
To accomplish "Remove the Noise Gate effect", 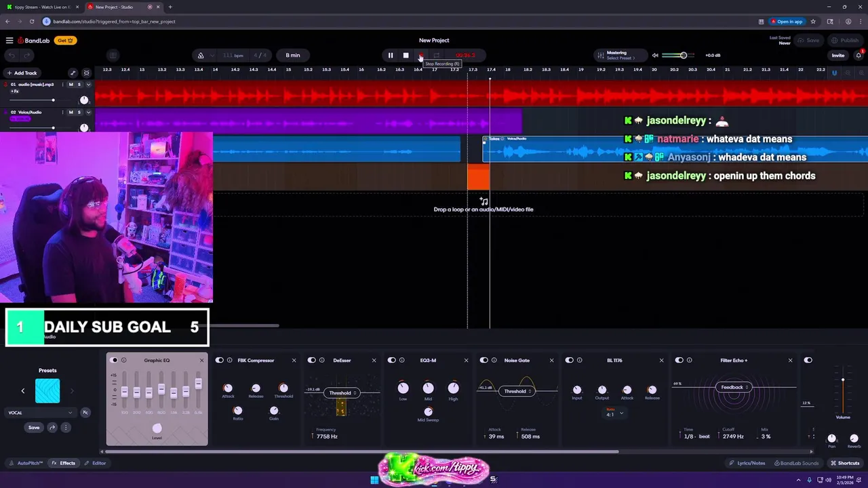I will [x=551, y=360].
